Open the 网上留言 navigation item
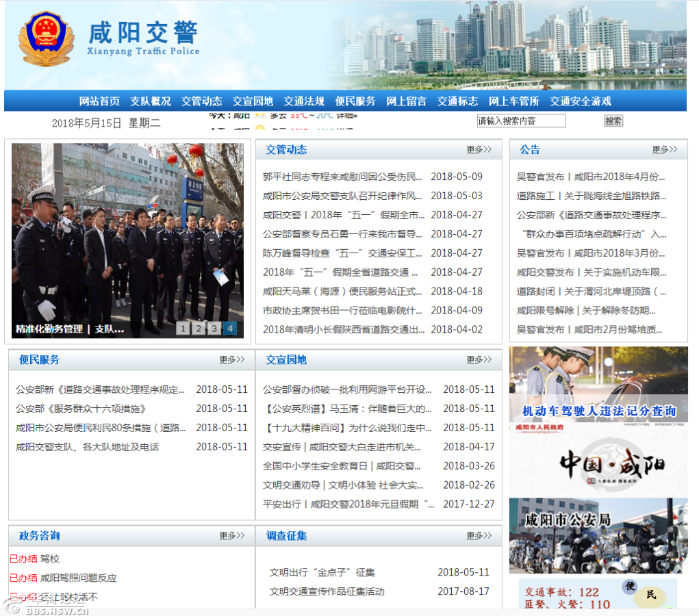The height and width of the screenshot is (616, 699). [x=406, y=101]
